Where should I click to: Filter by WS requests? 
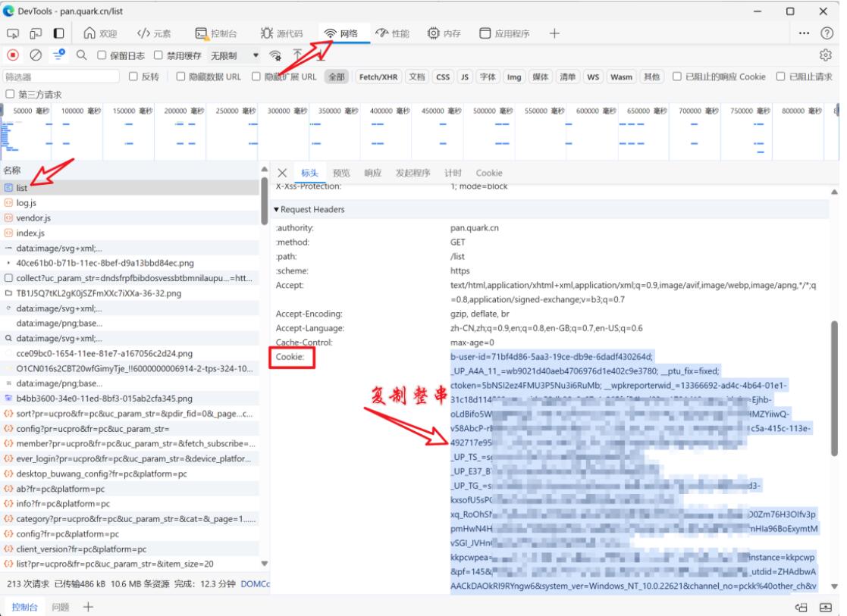click(593, 77)
